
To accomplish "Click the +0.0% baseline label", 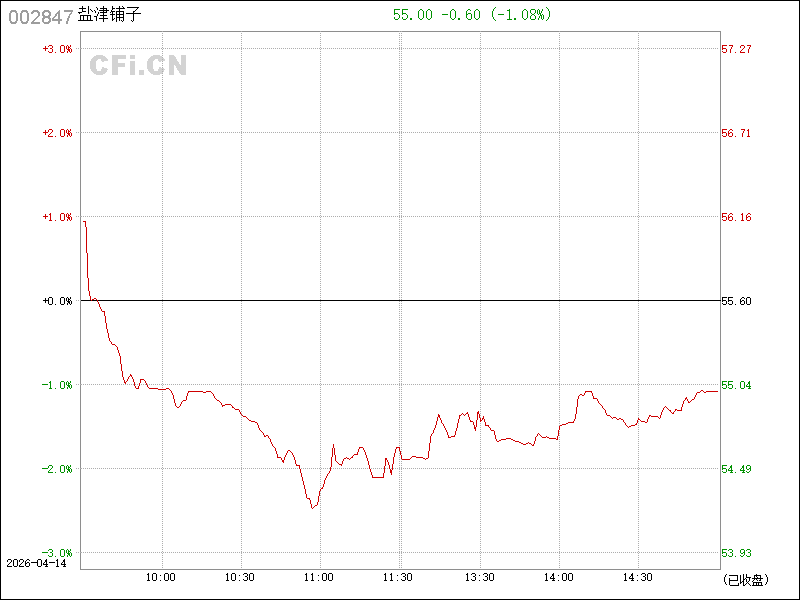I will click(x=57, y=301).
